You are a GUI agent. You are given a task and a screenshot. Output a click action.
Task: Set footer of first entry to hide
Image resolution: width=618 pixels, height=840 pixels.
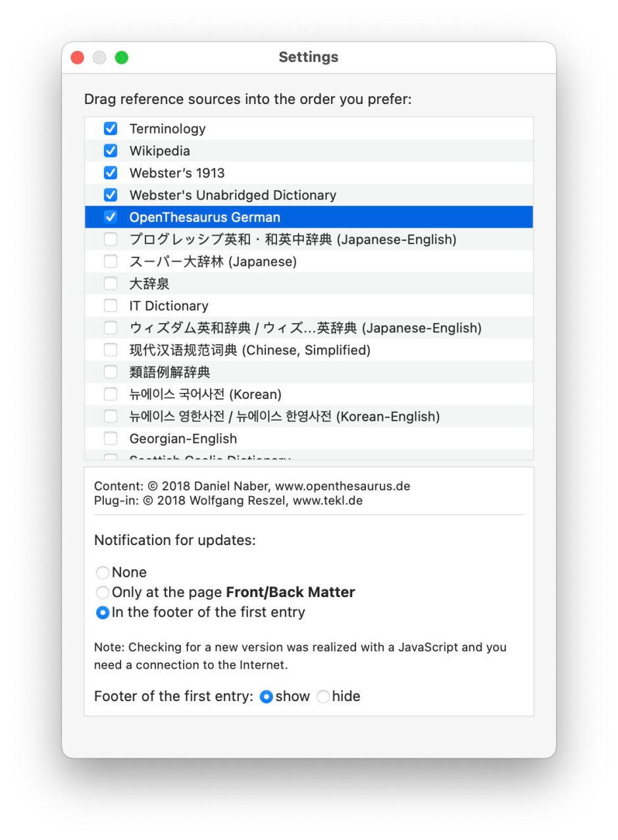coord(322,696)
